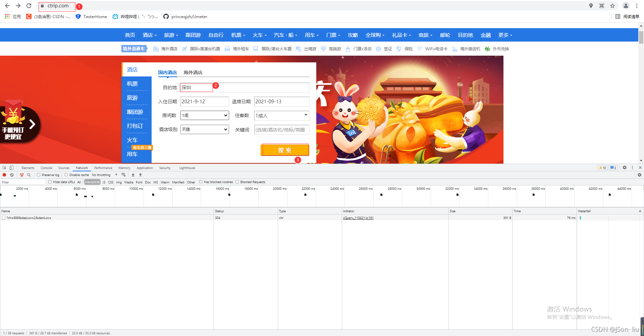
Task: Check Has blocked cookies
Action: coord(201,182)
